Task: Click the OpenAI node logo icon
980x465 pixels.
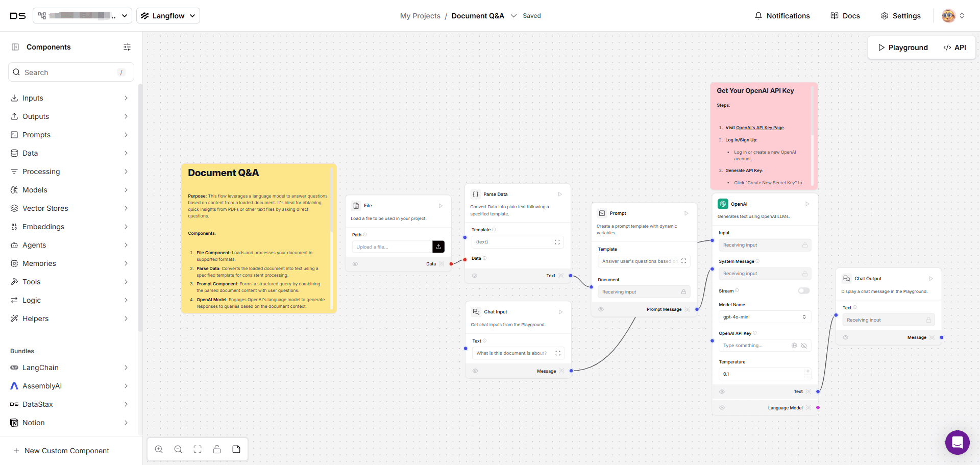Action: pyautogui.click(x=723, y=204)
